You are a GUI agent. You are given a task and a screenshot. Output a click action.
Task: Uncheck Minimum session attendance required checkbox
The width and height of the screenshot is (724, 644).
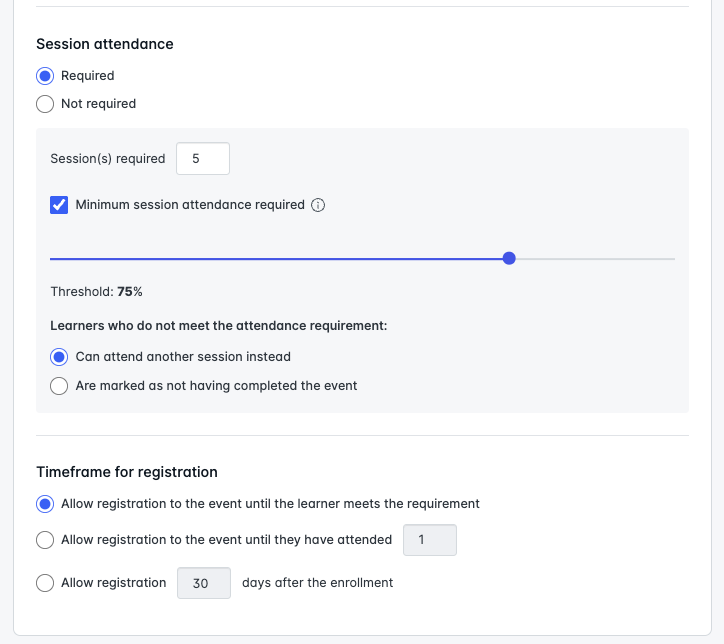click(x=59, y=205)
